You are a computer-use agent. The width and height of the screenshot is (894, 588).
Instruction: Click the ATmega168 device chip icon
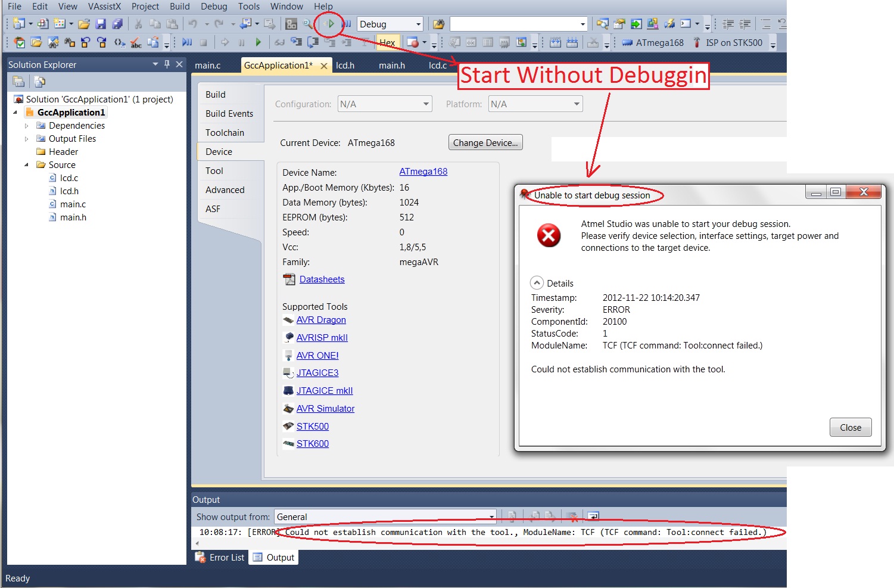point(627,43)
